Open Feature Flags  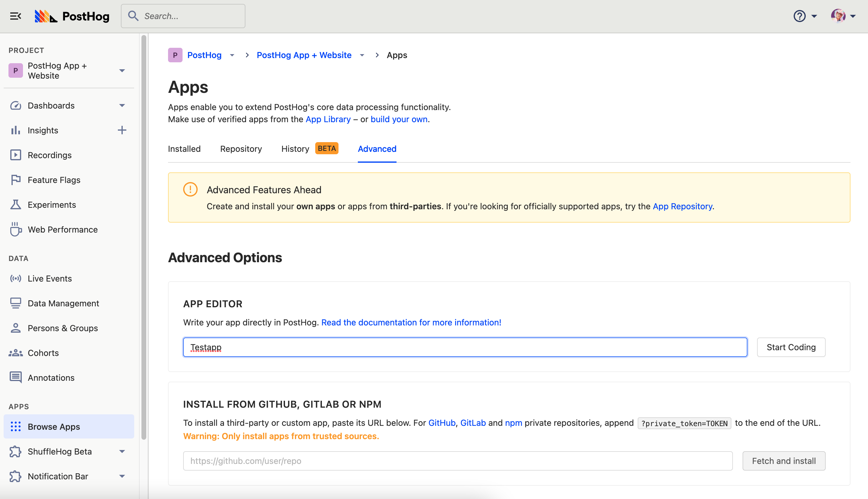[53, 180]
